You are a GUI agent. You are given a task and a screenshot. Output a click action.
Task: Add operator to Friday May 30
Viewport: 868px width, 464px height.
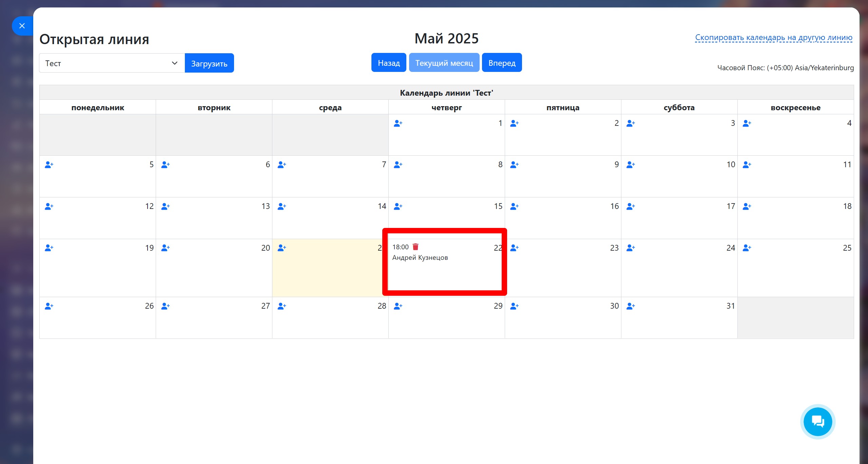[x=514, y=306]
